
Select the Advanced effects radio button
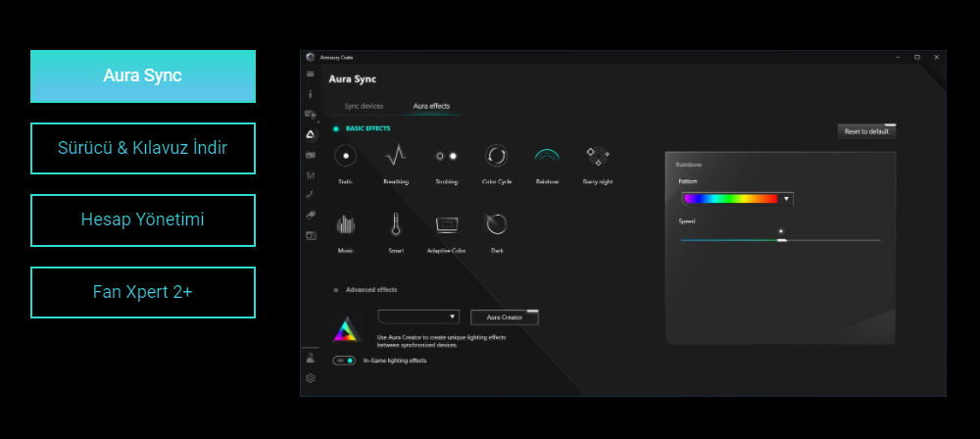click(336, 290)
